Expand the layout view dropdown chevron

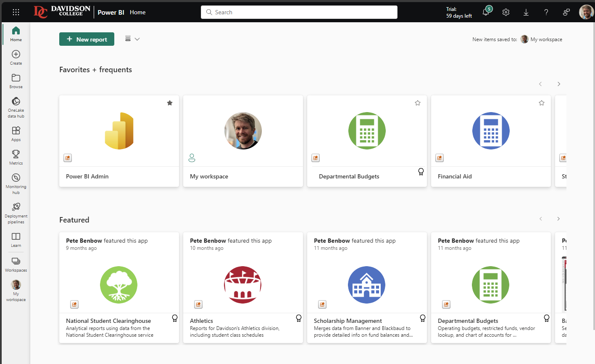click(x=137, y=39)
